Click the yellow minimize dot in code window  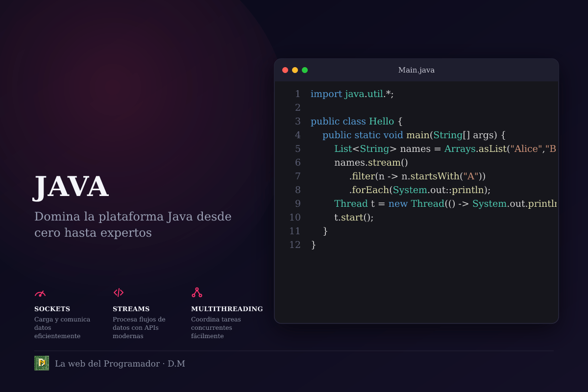click(295, 70)
